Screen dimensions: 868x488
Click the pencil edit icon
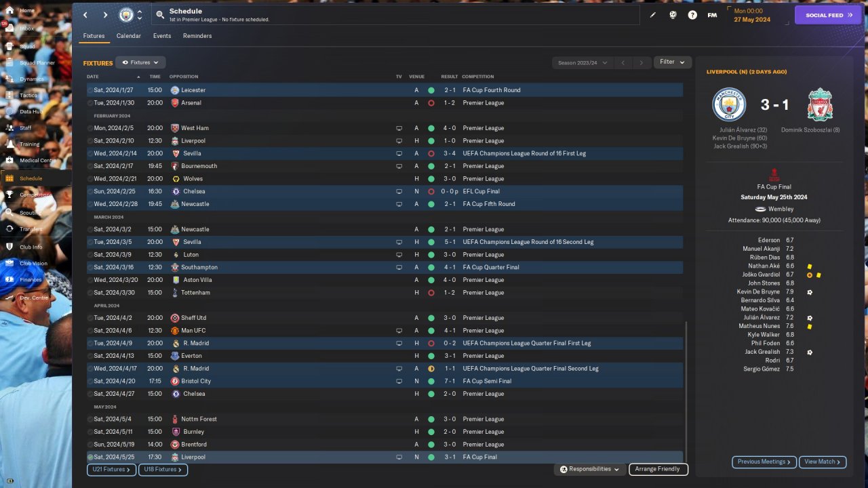tap(653, 15)
